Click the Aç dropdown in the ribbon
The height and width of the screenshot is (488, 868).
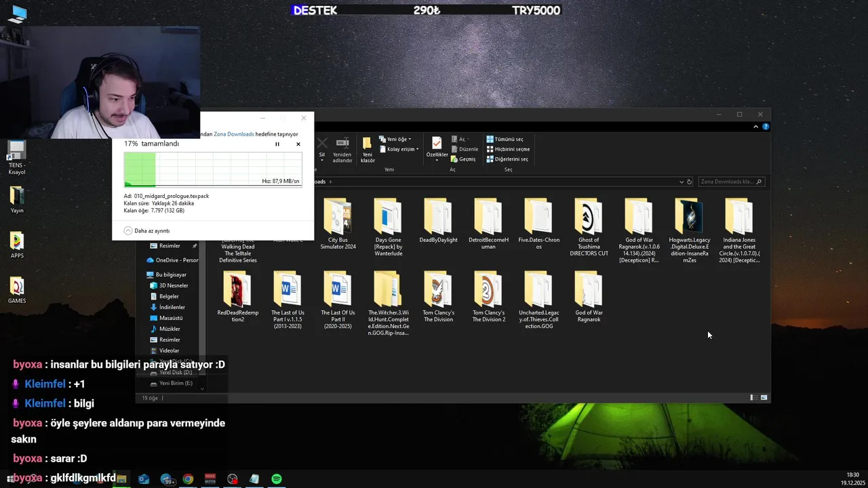[460, 139]
